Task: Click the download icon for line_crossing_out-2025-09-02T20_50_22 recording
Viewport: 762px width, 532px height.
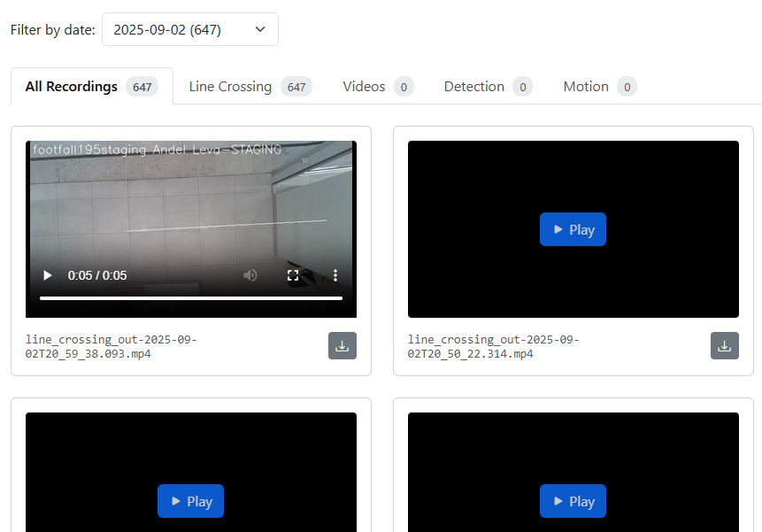Action: pyautogui.click(x=725, y=346)
